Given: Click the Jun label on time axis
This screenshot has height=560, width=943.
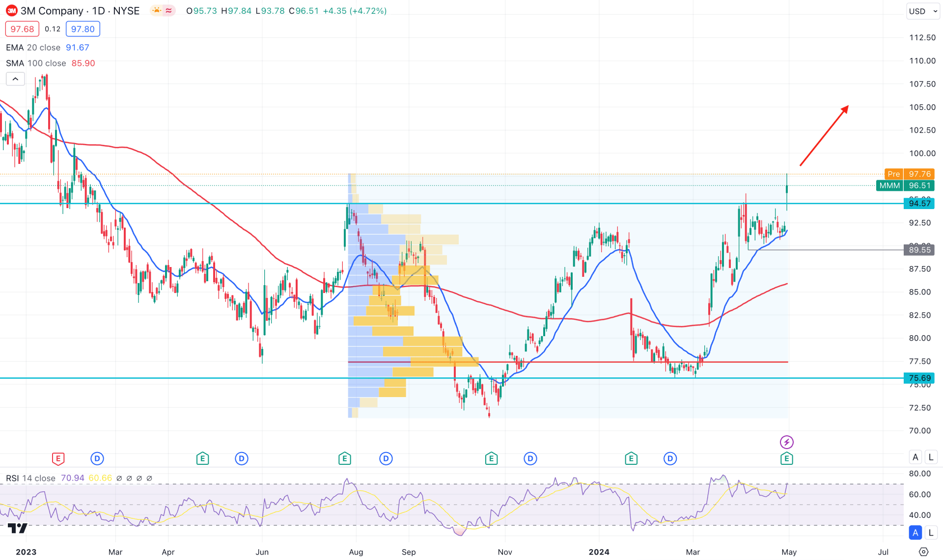Looking at the screenshot, I should pyautogui.click(x=262, y=552).
